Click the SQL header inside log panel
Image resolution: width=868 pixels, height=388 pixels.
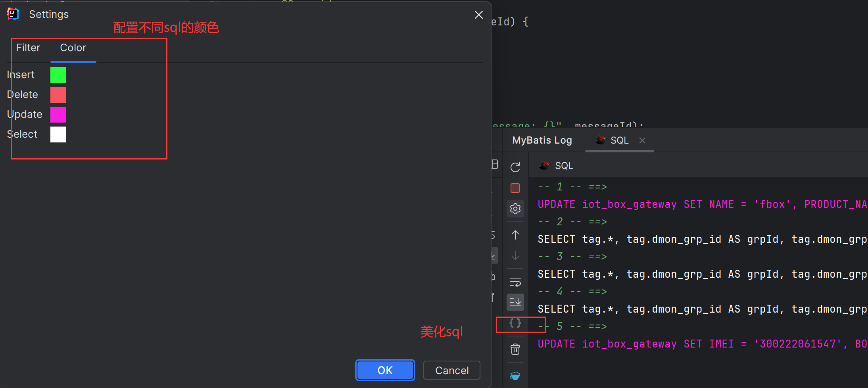click(564, 166)
